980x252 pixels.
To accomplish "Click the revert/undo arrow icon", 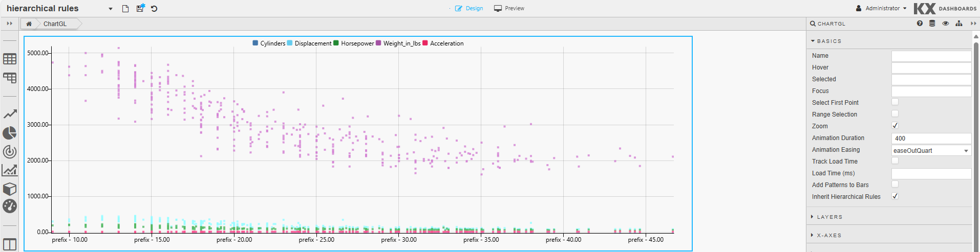I will pos(154,9).
